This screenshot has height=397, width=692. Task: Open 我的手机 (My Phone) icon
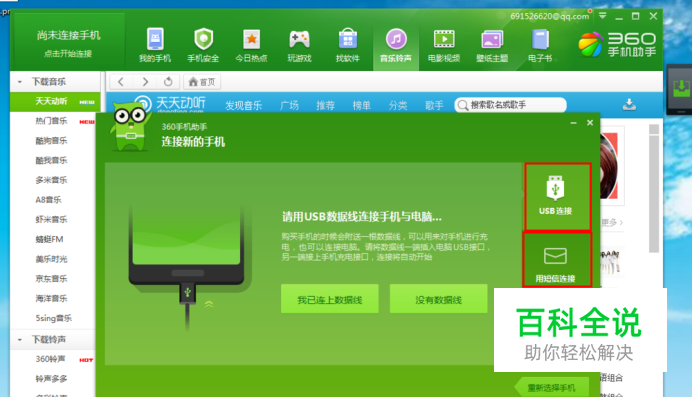coord(155,45)
